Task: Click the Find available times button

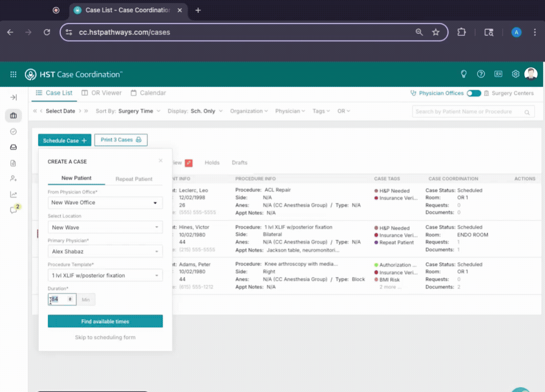Action: pyautogui.click(x=105, y=321)
